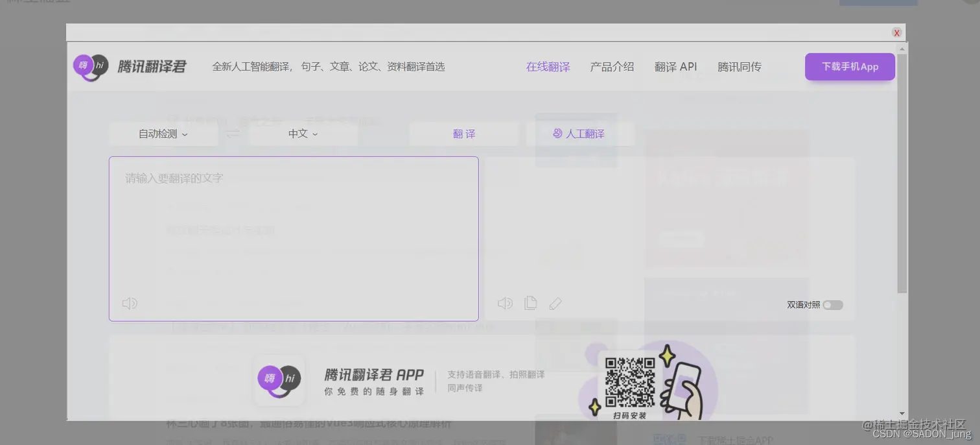Swap source and target languages icon
The width and height of the screenshot is (980, 445).
click(x=233, y=134)
